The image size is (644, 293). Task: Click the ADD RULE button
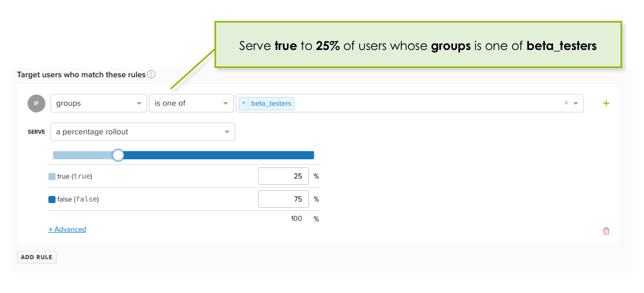[x=36, y=257]
